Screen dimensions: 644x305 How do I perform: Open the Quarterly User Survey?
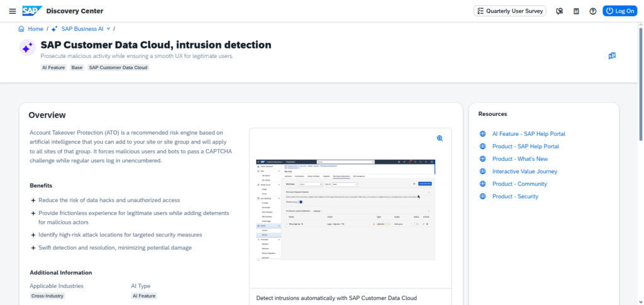point(509,11)
